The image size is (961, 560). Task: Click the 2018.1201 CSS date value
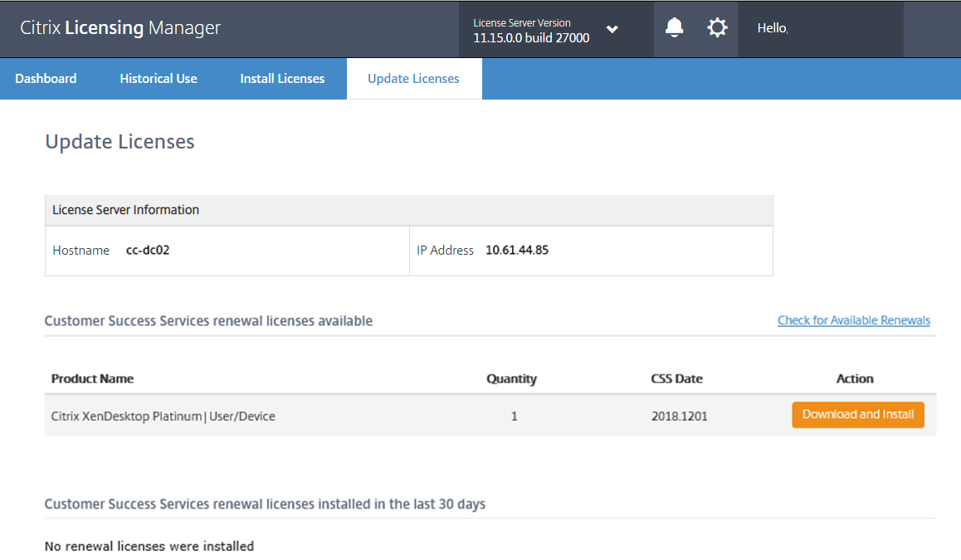679,416
